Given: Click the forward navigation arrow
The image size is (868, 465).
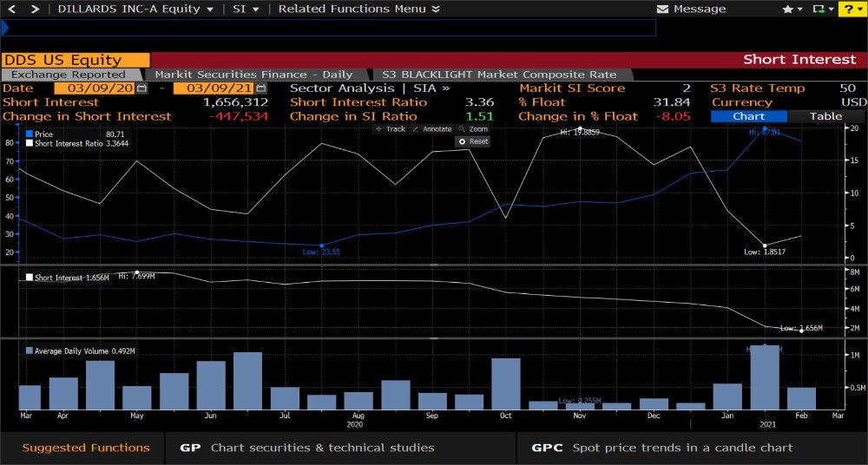Looking at the screenshot, I should 35,9.
